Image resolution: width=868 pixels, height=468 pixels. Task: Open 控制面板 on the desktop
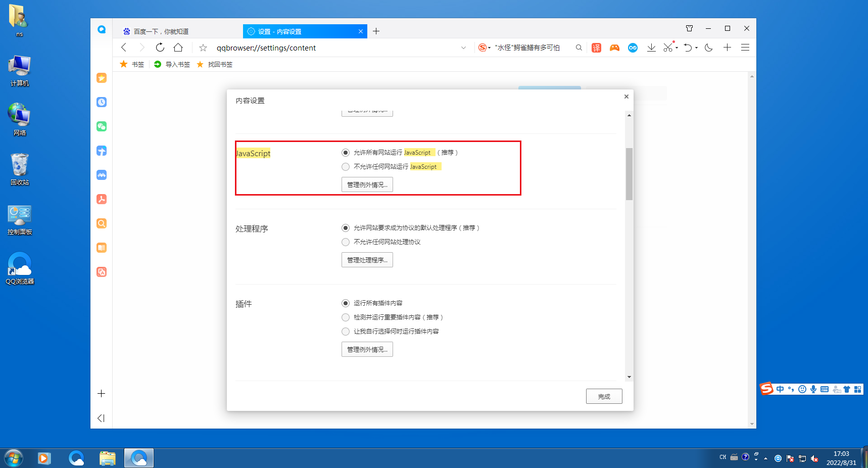tap(20, 220)
